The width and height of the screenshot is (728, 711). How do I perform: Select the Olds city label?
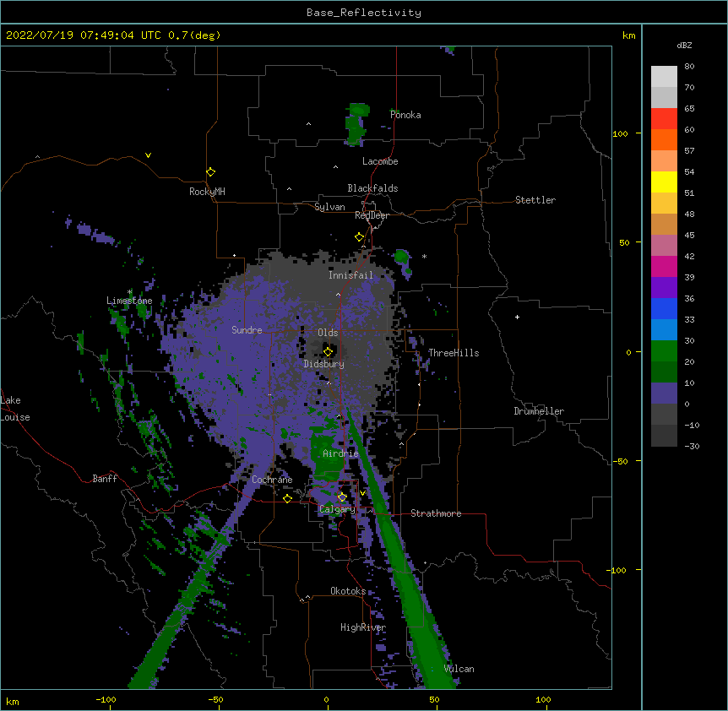point(328,333)
